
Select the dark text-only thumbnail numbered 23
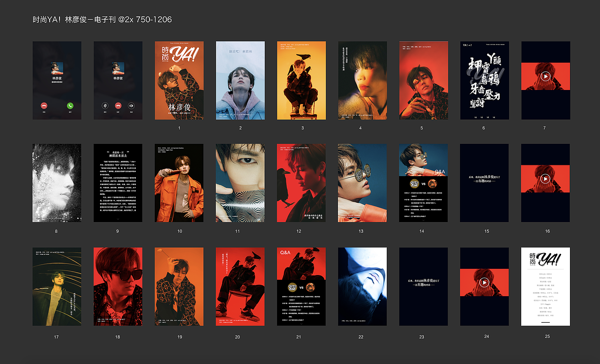[x=423, y=286]
